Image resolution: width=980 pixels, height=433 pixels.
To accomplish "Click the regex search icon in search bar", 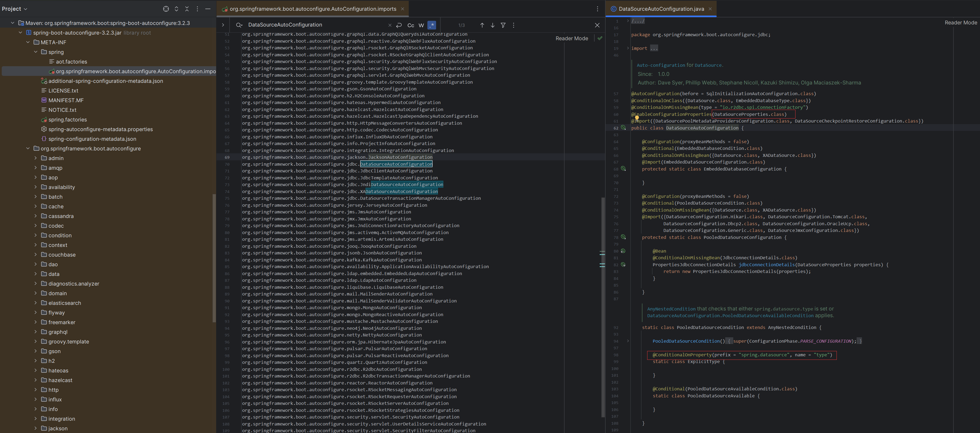I will [x=433, y=25].
